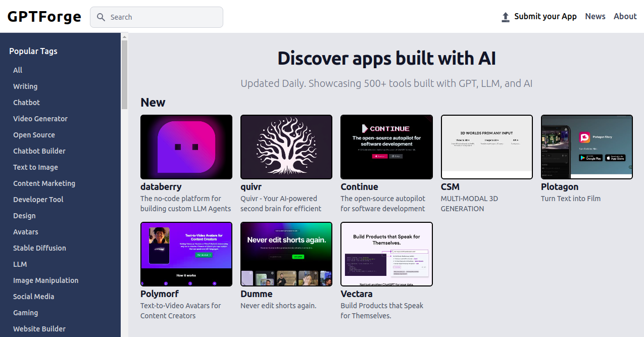Click the databerry description text
The image size is (644, 337).
pos(185,204)
